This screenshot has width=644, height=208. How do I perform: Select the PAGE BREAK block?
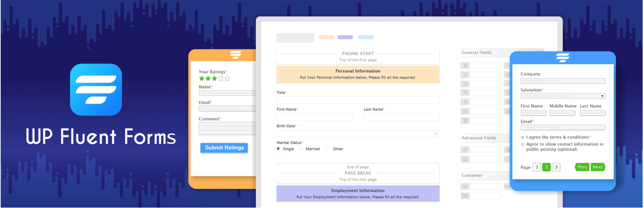coord(358,173)
